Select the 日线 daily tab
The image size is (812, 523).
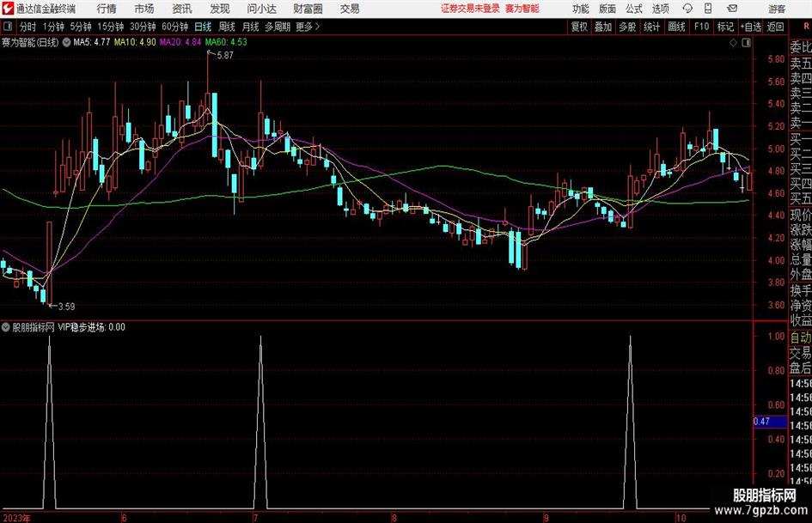(x=203, y=27)
